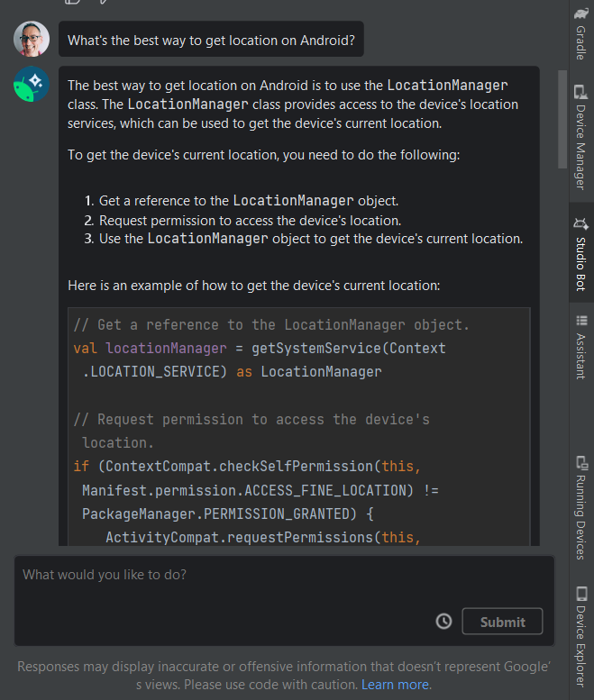The width and height of the screenshot is (594, 700).
Task: Click the user profile avatar
Action: coord(32,39)
